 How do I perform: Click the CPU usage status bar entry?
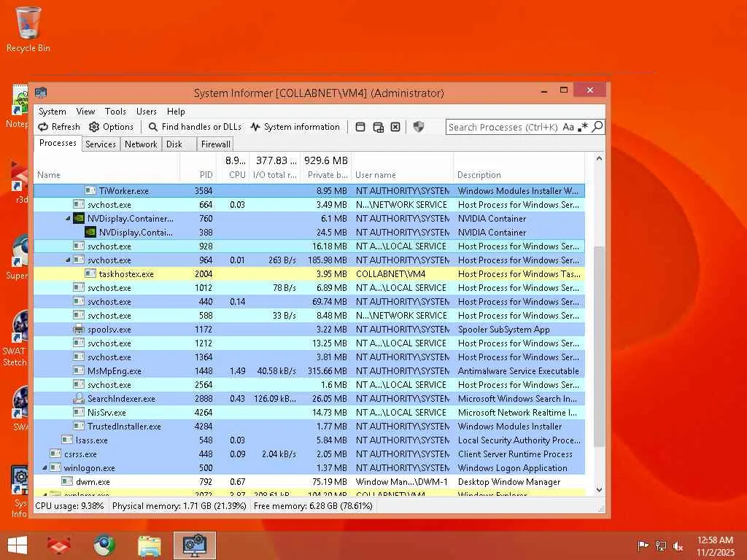pyautogui.click(x=69, y=506)
